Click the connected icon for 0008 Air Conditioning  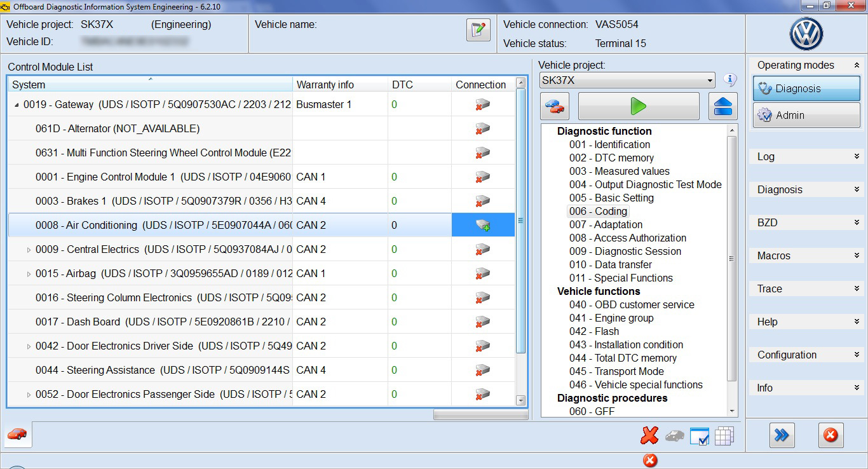[483, 225]
